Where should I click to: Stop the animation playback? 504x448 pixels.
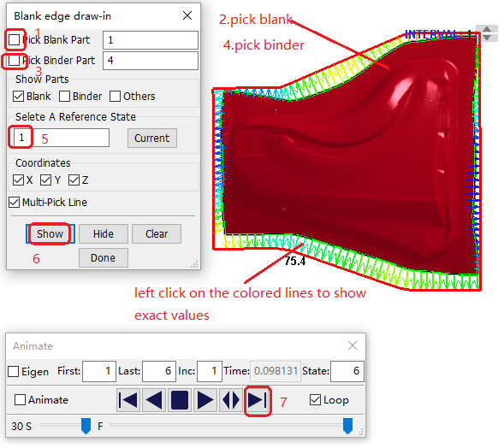coord(180,400)
